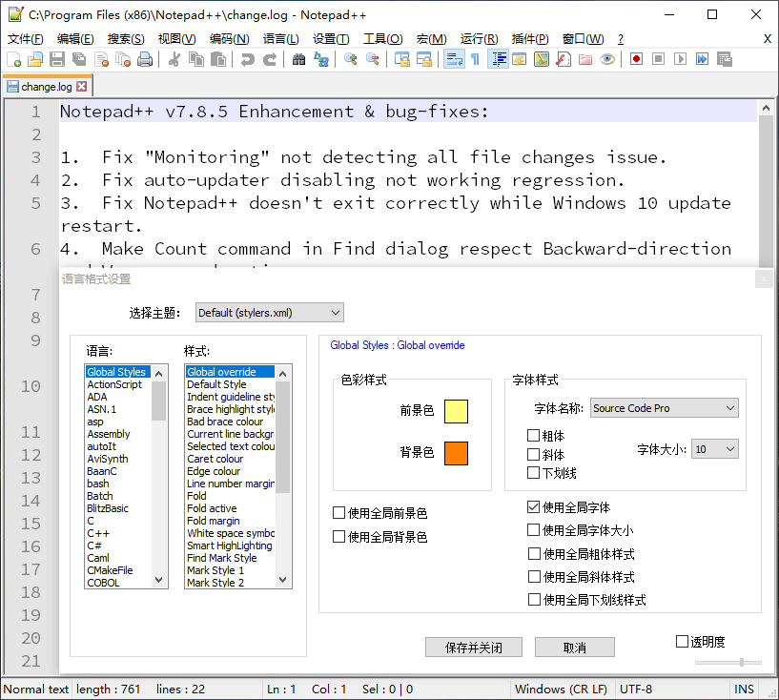Click the Monitoring eye icon
779x700 pixels.
[x=607, y=60]
